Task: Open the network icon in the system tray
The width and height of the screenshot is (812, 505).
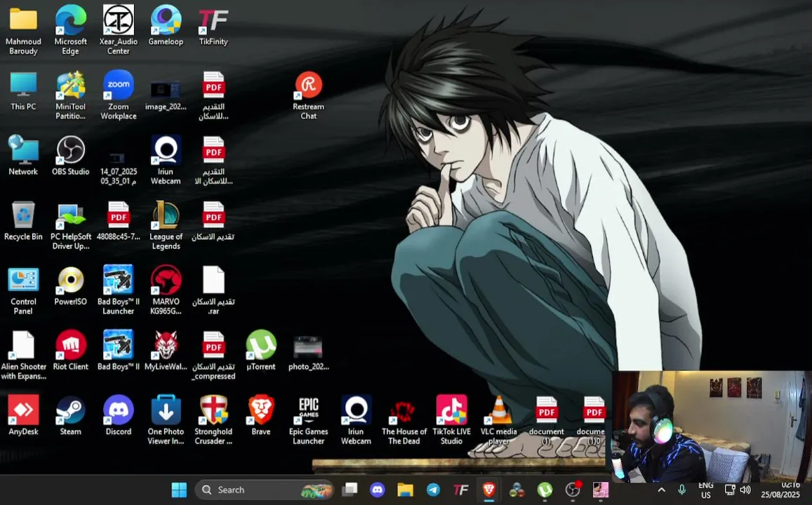Action: coord(730,490)
